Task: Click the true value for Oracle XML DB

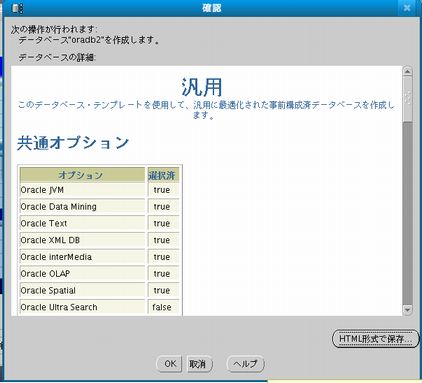Action: coord(163,240)
